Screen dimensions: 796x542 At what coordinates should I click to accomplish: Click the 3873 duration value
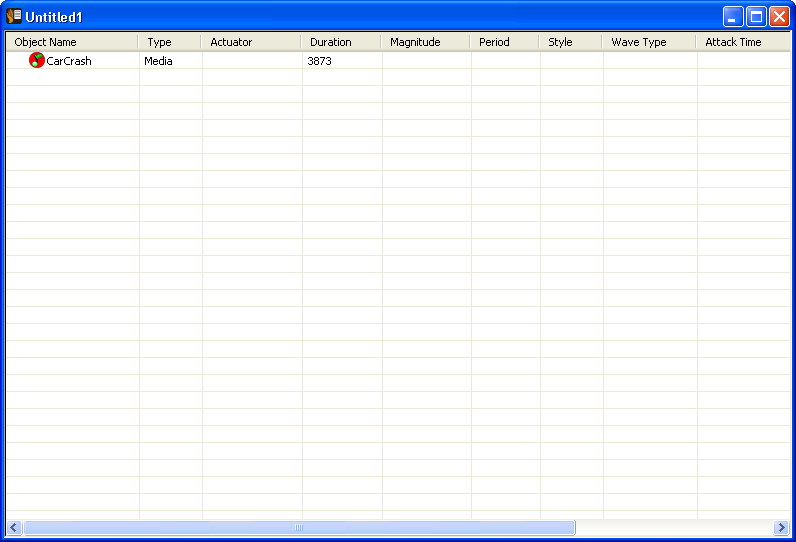(319, 61)
